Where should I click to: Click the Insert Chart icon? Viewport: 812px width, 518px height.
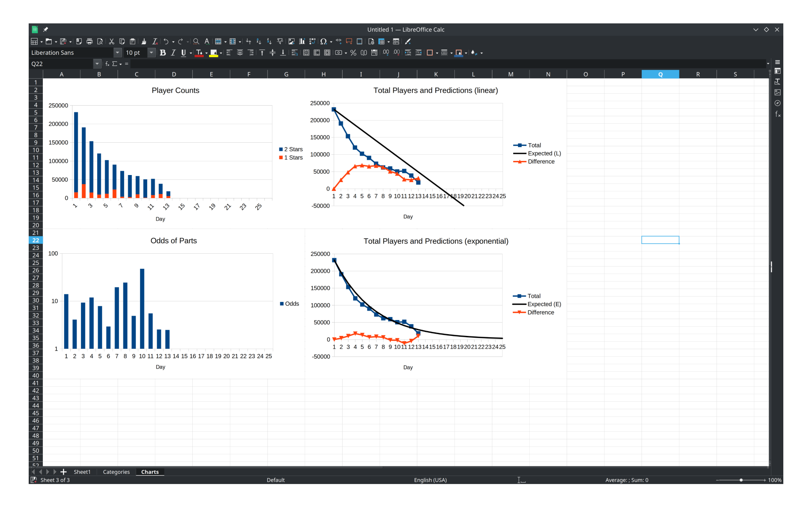point(302,42)
